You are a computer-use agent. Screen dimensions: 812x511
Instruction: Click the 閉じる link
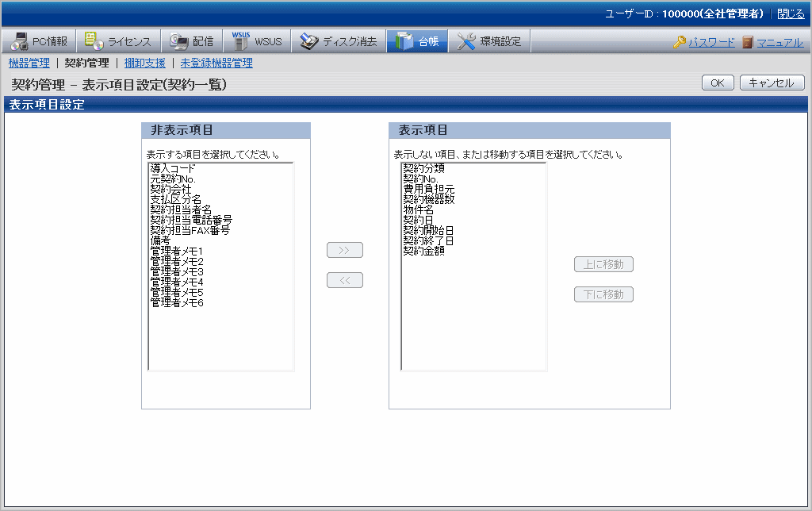pyautogui.click(x=791, y=14)
